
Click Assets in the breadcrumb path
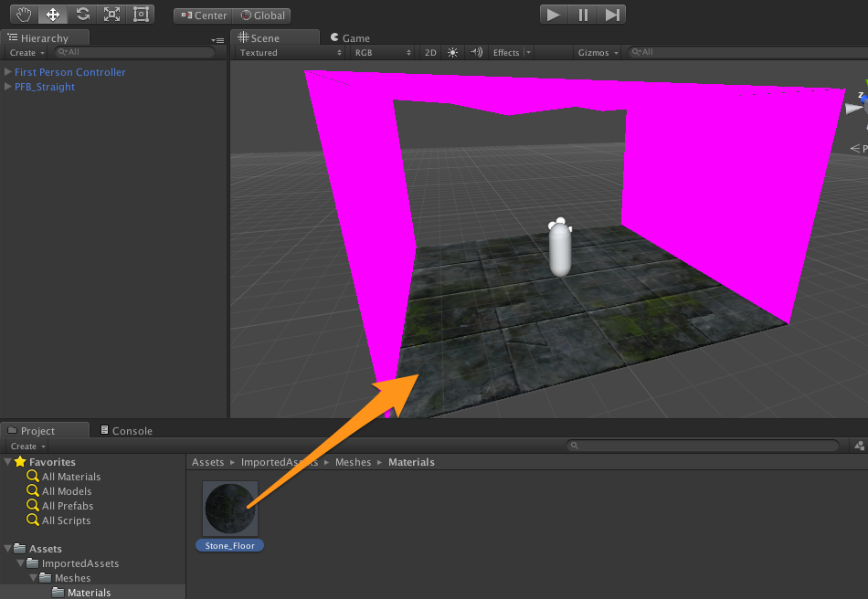click(207, 462)
